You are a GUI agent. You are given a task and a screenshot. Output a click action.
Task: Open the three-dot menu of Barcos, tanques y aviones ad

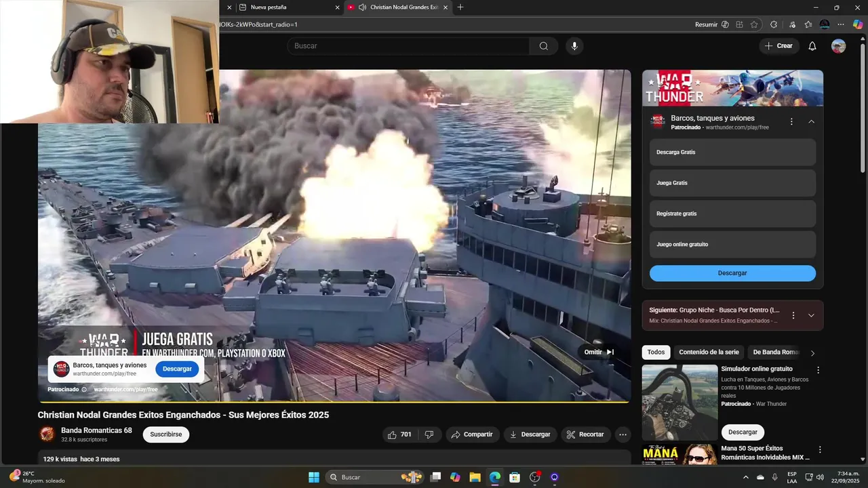point(791,122)
